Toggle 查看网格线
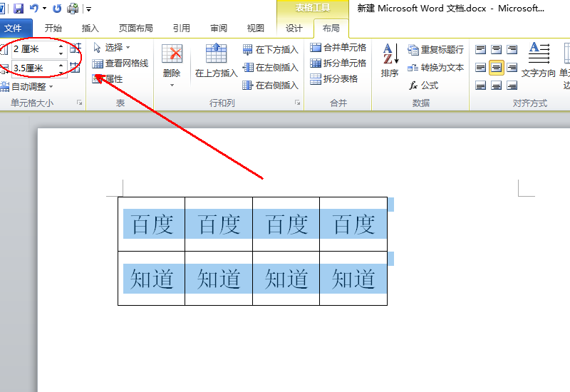Viewport: 570px width, 392px height. [x=120, y=63]
